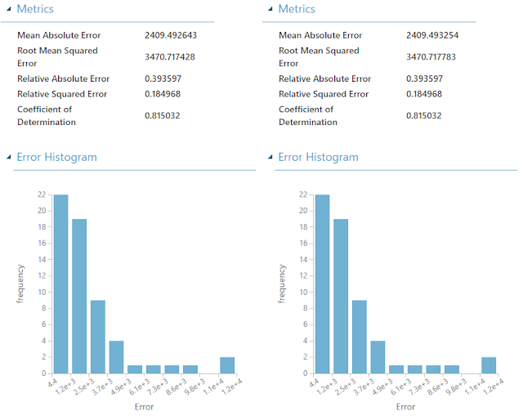The height and width of the screenshot is (420, 523).
Task: Click right Mean Absolute Error value 2409.493254
Action: click(x=432, y=35)
